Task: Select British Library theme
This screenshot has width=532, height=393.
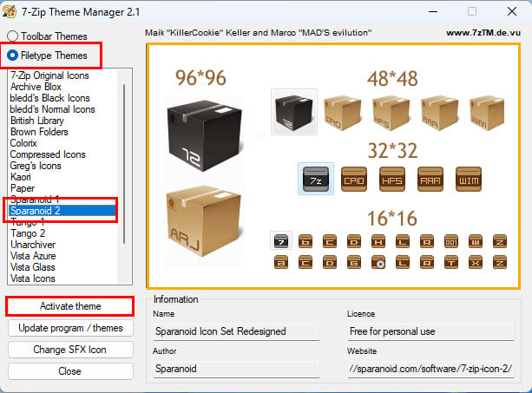Action: [37, 121]
